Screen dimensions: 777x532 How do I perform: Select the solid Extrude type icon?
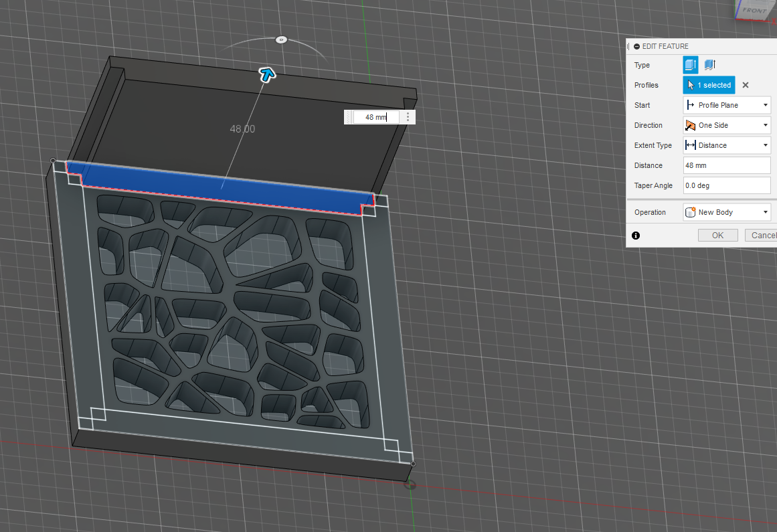pyautogui.click(x=690, y=64)
